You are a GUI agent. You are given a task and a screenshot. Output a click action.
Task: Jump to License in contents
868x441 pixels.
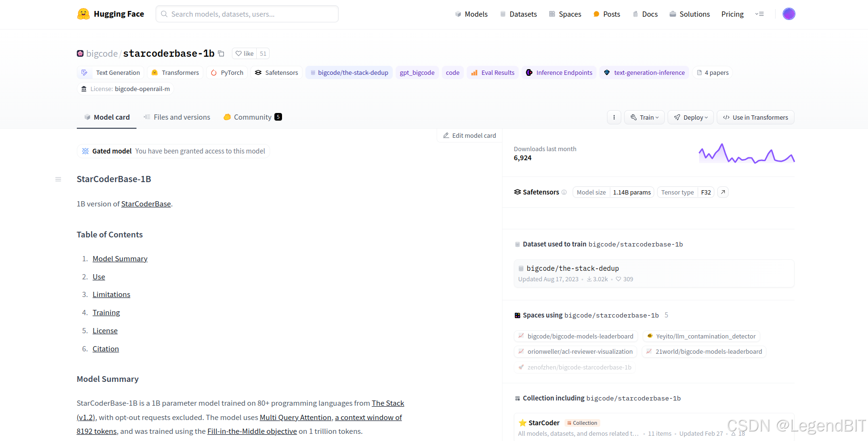coord(105,331)
